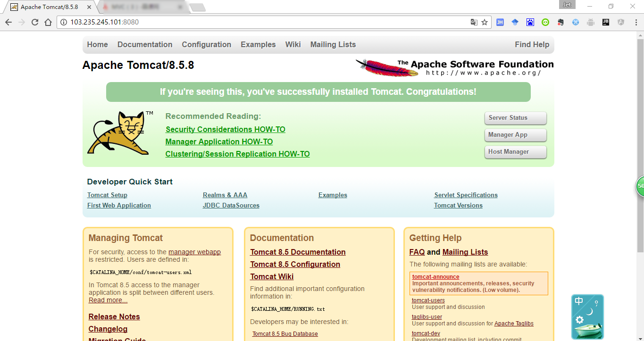Click the gray Android extension icon

point(591,22)
